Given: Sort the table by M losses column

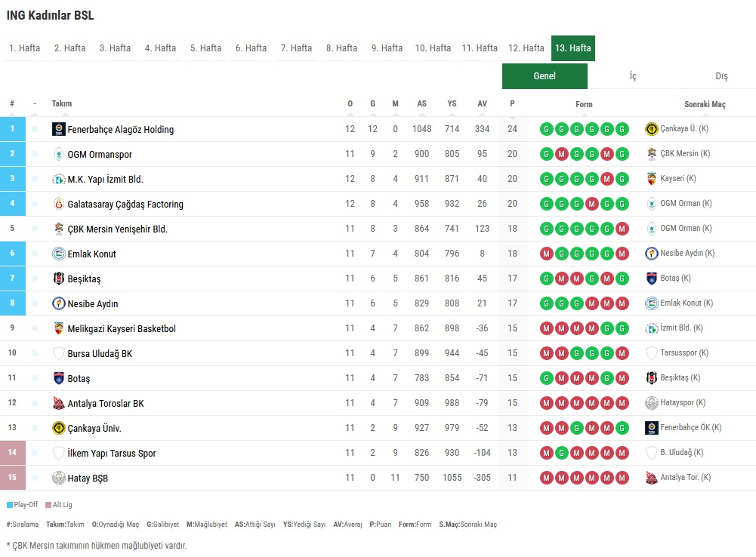Looking at the screenshot, I should pyautogui.click(x=395, y=103).
